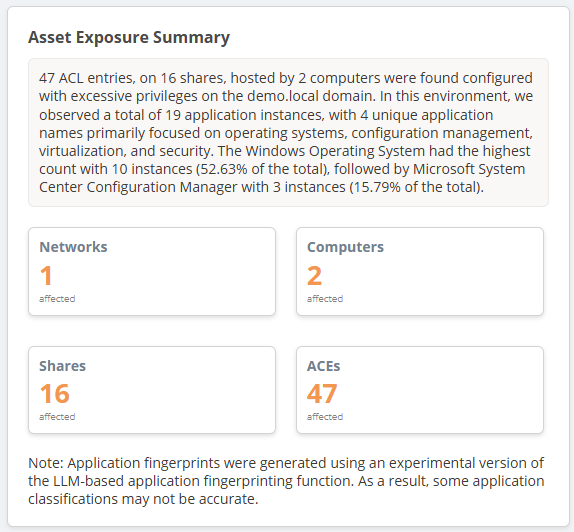Screen dimensions: 574x532
Task: Open the Shares affected card
Action: (x=152, y=390)
